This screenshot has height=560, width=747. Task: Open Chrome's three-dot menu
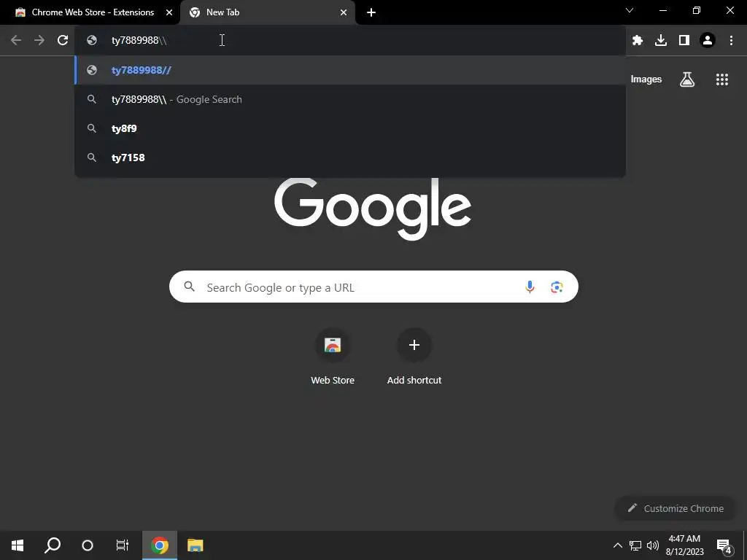(x=731, y=40)
